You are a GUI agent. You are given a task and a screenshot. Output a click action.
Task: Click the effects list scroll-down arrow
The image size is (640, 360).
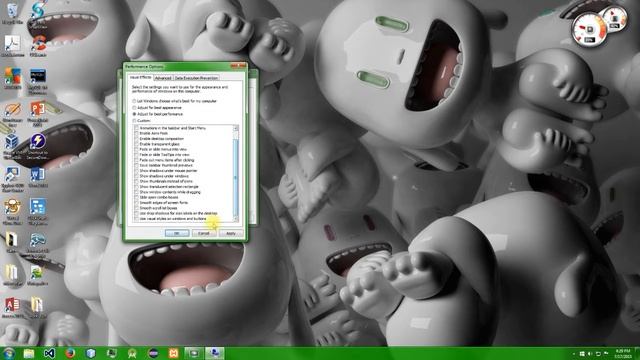coord(236,219)
